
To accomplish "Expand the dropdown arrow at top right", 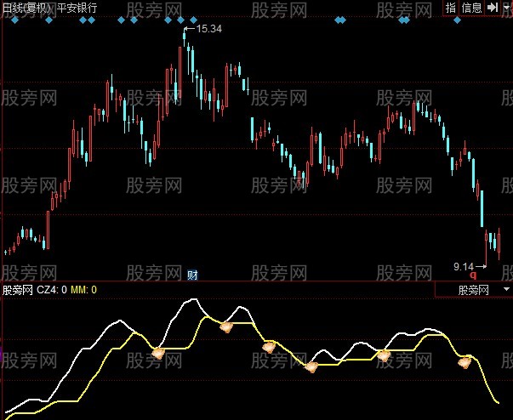I will tap(505, 8).
